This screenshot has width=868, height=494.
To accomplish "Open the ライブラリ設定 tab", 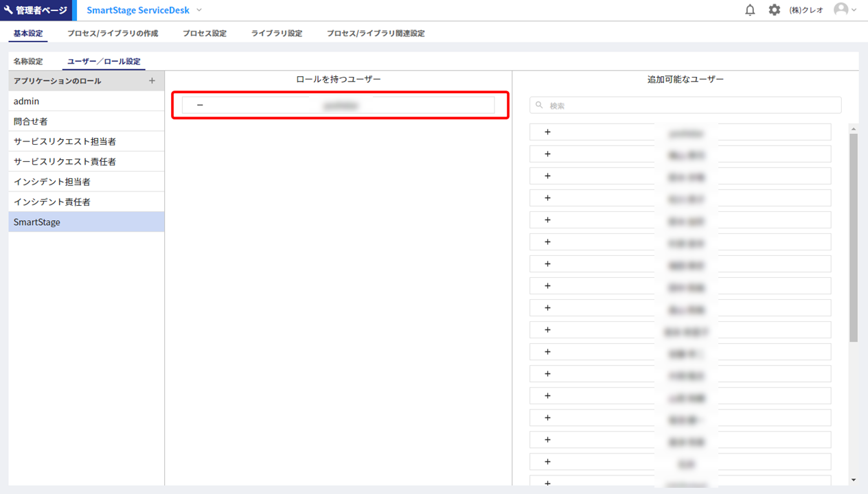I will pos(276,33).
